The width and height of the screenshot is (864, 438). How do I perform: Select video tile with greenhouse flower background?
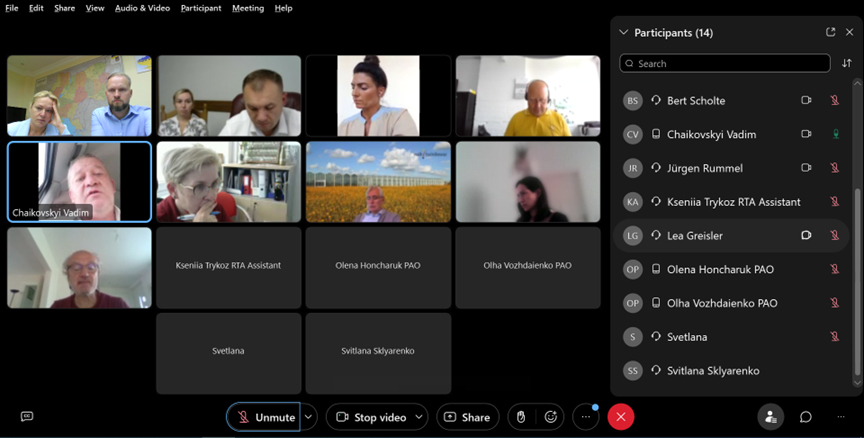pyautogui.click(x=378, y=182)
